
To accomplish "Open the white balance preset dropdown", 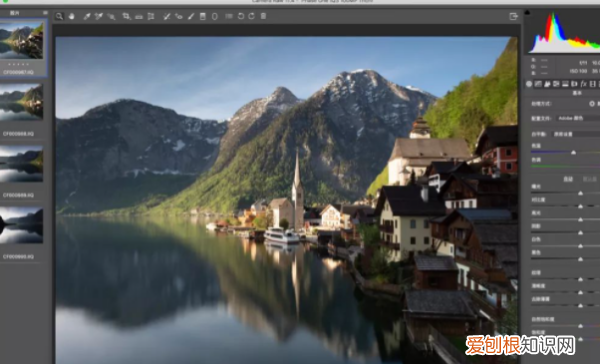I will [x=576, y=134].
